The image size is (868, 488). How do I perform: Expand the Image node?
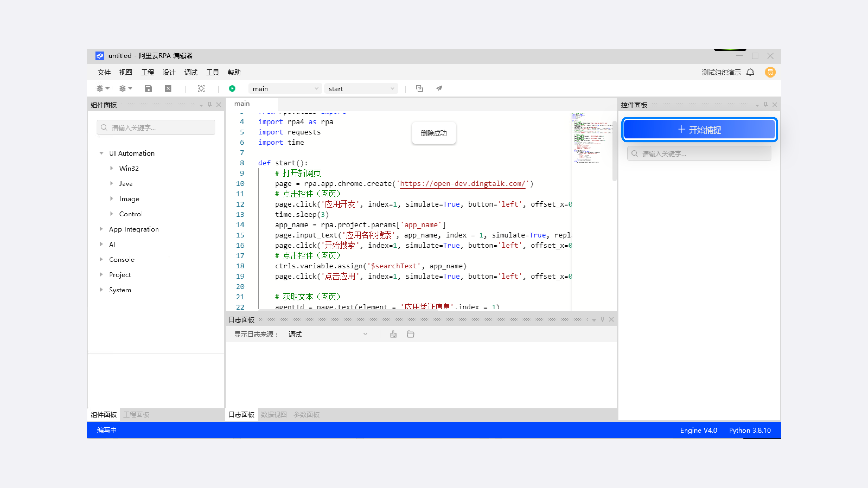click(112, 199)
